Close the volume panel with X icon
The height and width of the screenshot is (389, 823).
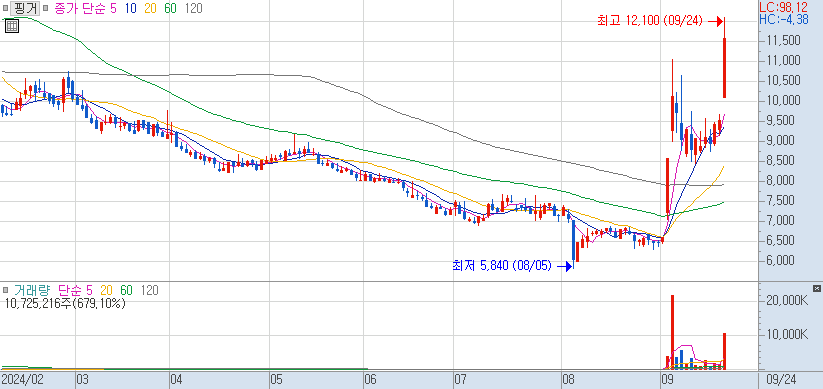tap(816, 288)
